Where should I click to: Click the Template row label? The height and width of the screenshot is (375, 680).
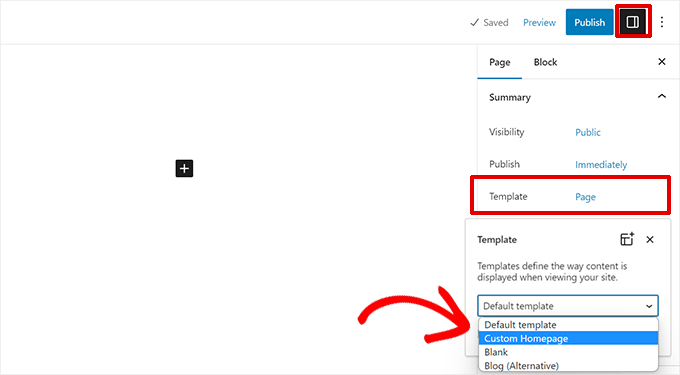[508, 196]
